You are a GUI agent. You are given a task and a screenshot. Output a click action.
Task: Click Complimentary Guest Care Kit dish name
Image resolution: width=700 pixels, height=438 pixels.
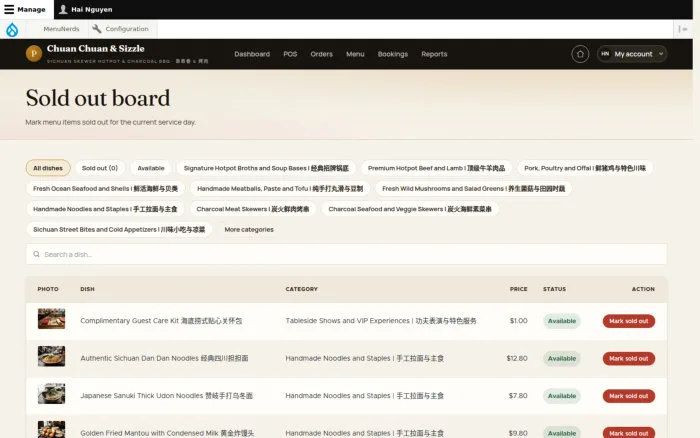161,321
